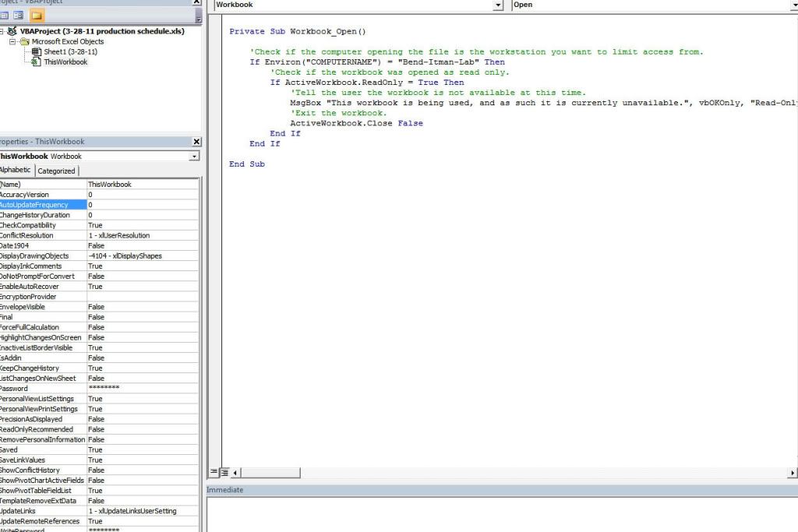
Task: Open the Open procedure dropdown in code window
Action: point(794,5)
